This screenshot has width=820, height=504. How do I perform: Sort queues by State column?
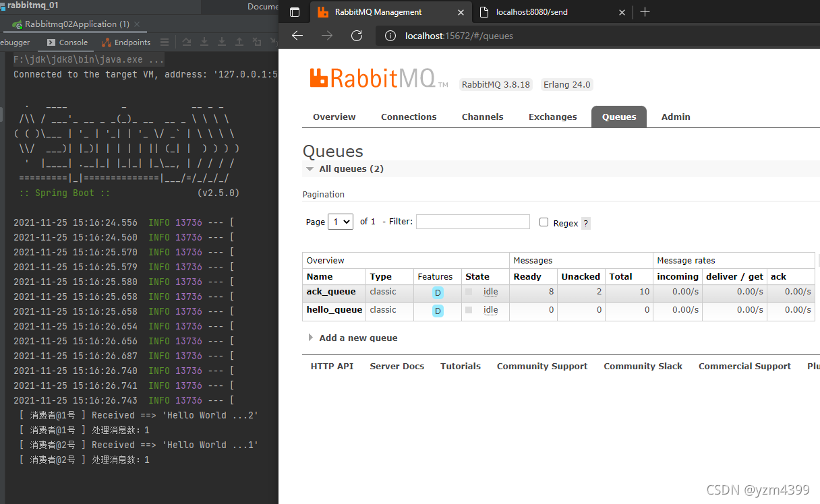[477, 276]
